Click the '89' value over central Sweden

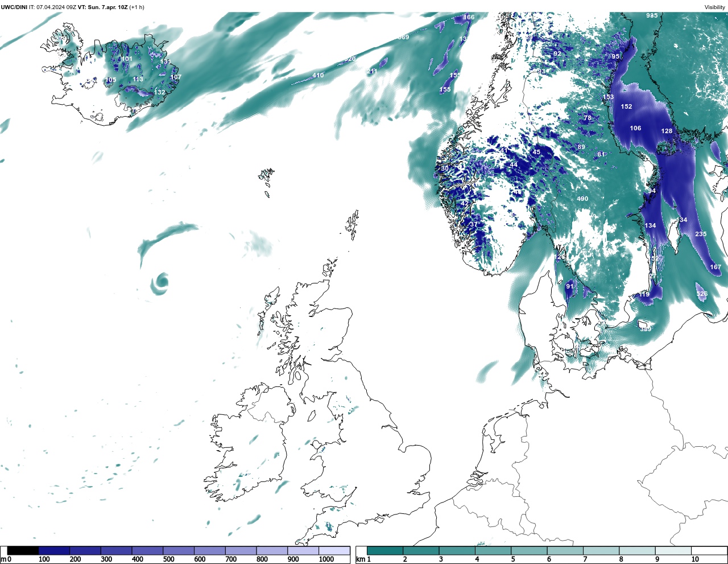click(x=581, y=147)
